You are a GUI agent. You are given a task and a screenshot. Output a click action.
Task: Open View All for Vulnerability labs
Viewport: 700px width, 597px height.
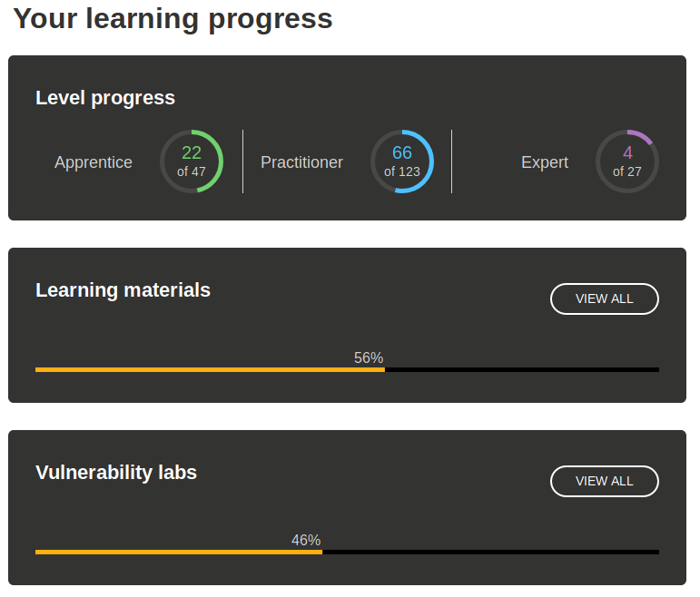click(604, 481)
